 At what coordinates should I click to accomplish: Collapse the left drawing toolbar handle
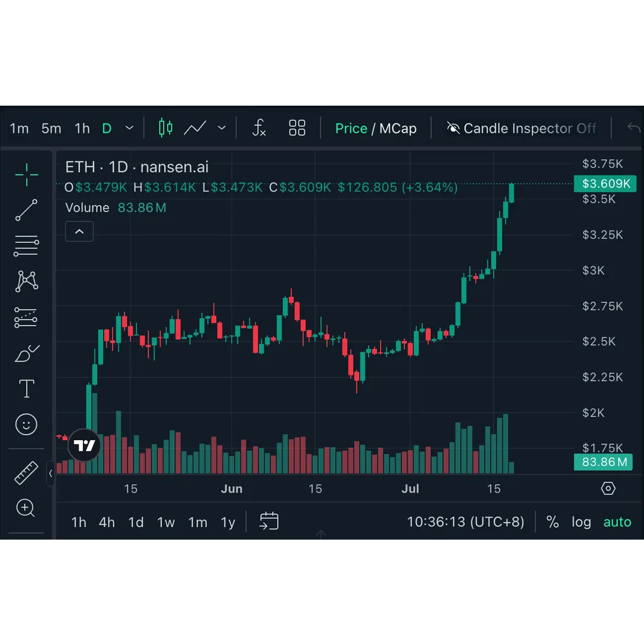pos(50,473)
